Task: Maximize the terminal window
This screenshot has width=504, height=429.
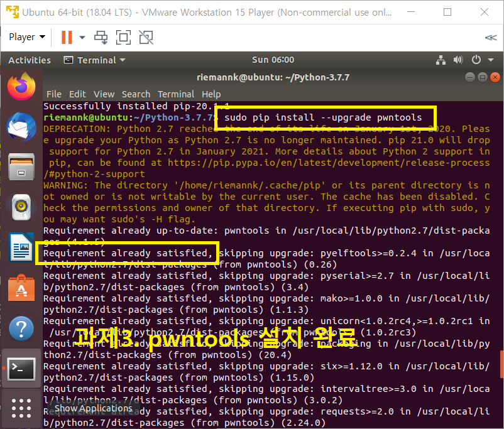Action: (x=483, y=77)
